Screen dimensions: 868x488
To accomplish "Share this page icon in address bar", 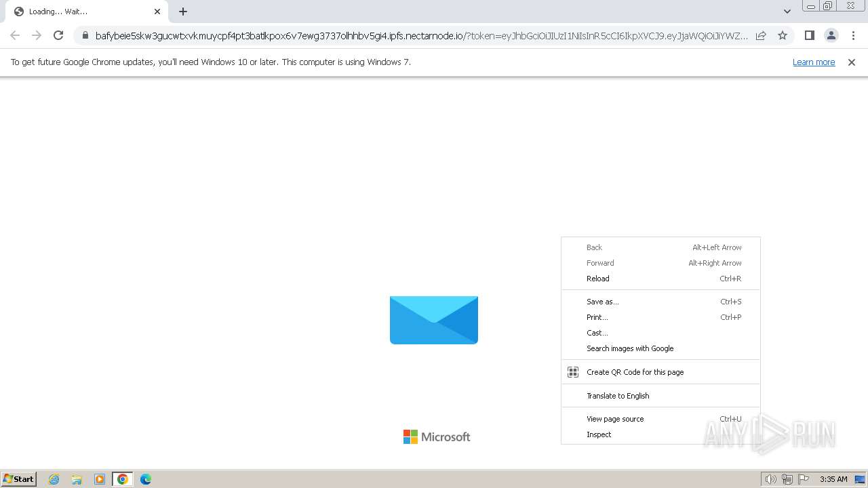I will (x=761, y=35).
